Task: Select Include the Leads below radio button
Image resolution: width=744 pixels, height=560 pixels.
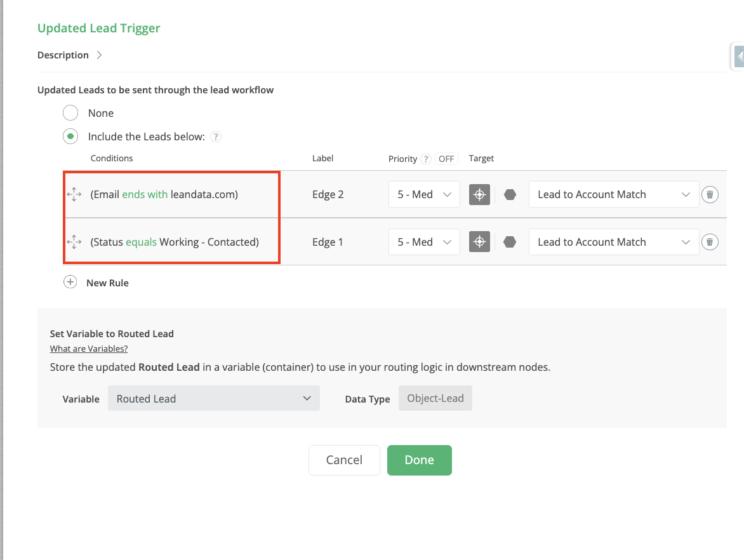Action: [70, 137]
